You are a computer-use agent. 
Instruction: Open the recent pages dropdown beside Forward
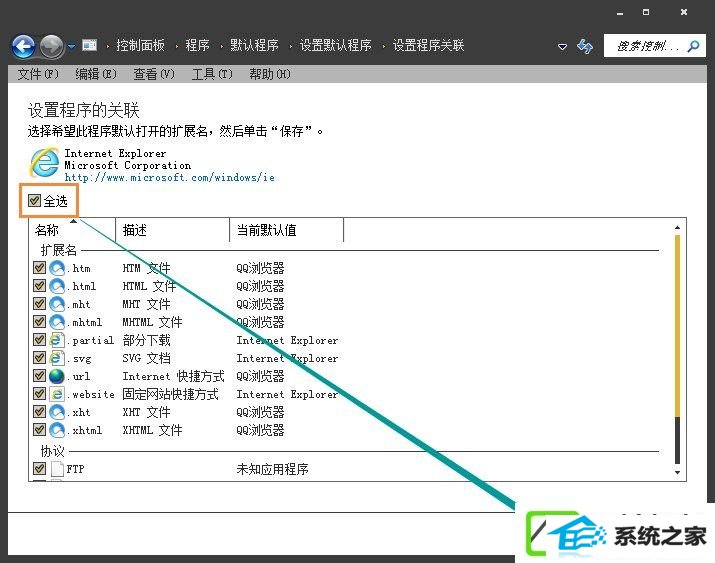tap(72, 46)
